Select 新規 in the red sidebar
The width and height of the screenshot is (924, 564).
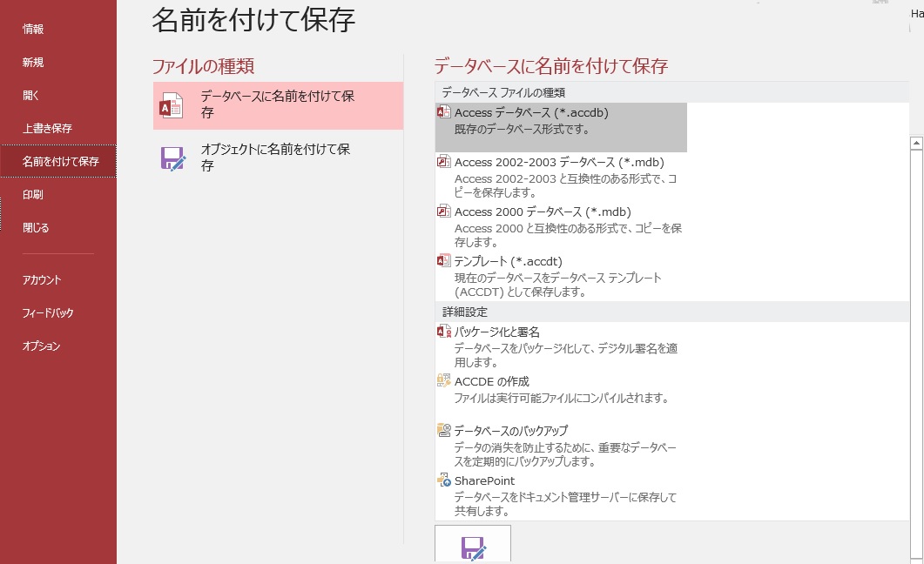(33, 62)
